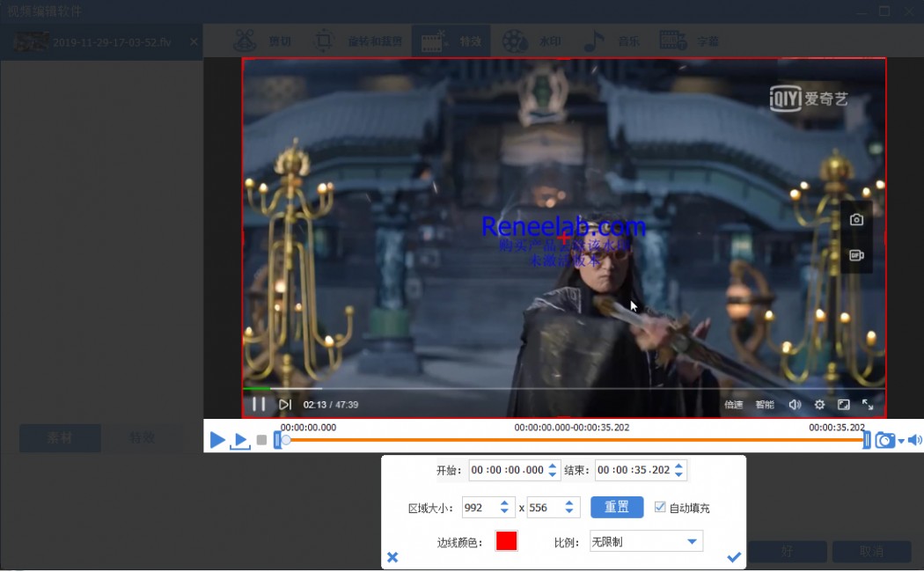The image size is (924, 572).
Task: Decrease the 结束 end time with down arrow
Action: 678,474
